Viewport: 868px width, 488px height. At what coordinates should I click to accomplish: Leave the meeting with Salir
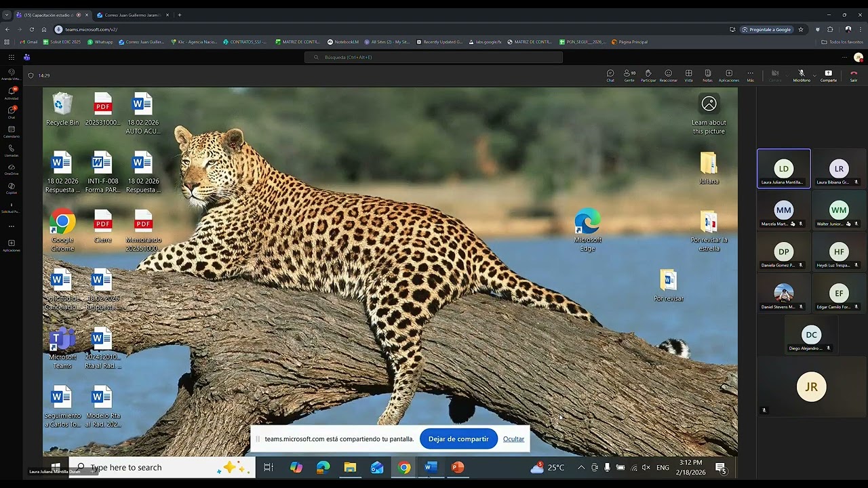click(x=854, y=76)
